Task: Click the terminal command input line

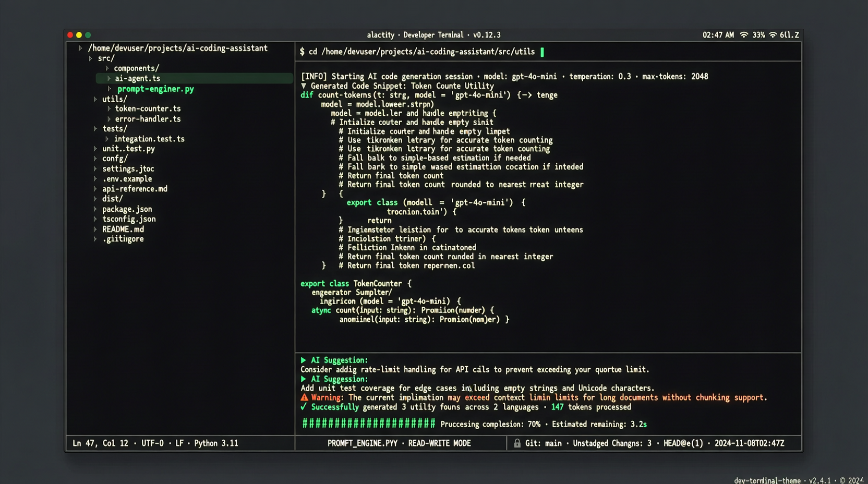Action: pyautogui.click(x=548, y=52)
